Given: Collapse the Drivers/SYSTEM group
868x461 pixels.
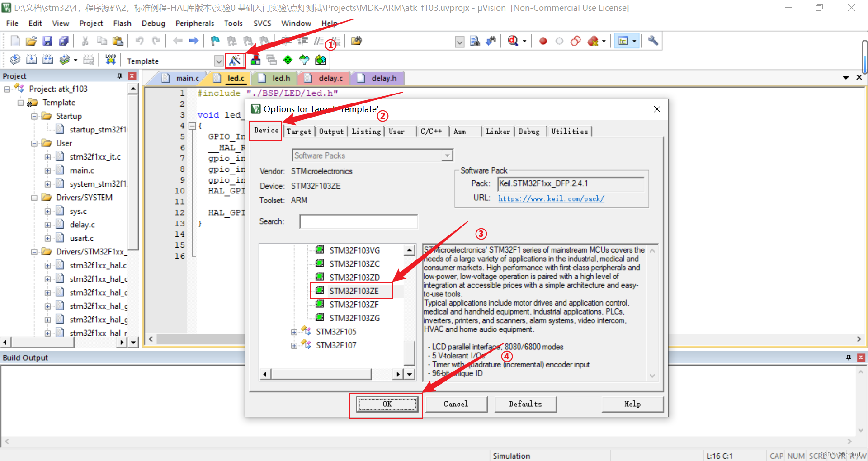Looking at the screenshot, I should [34, 198].
